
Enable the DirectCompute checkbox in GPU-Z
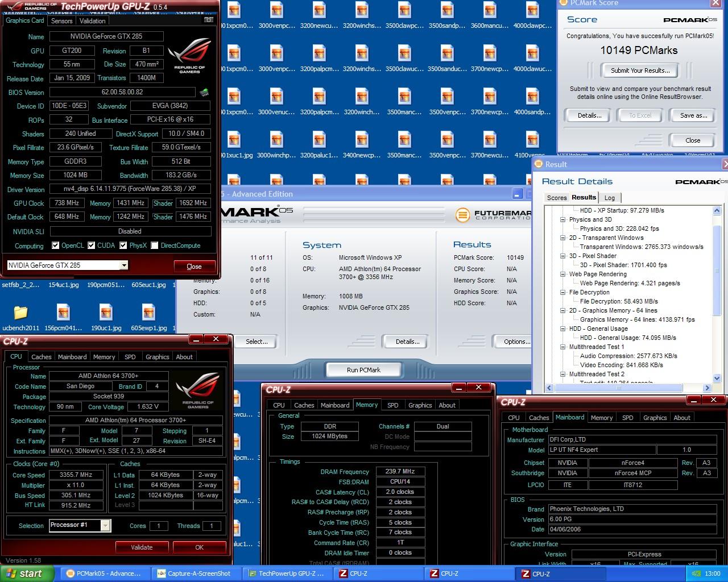click(x=155, y=246)
